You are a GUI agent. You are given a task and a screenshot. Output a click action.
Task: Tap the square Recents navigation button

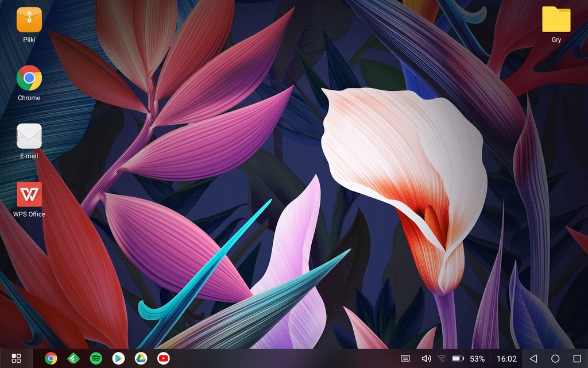click(577, 358)
